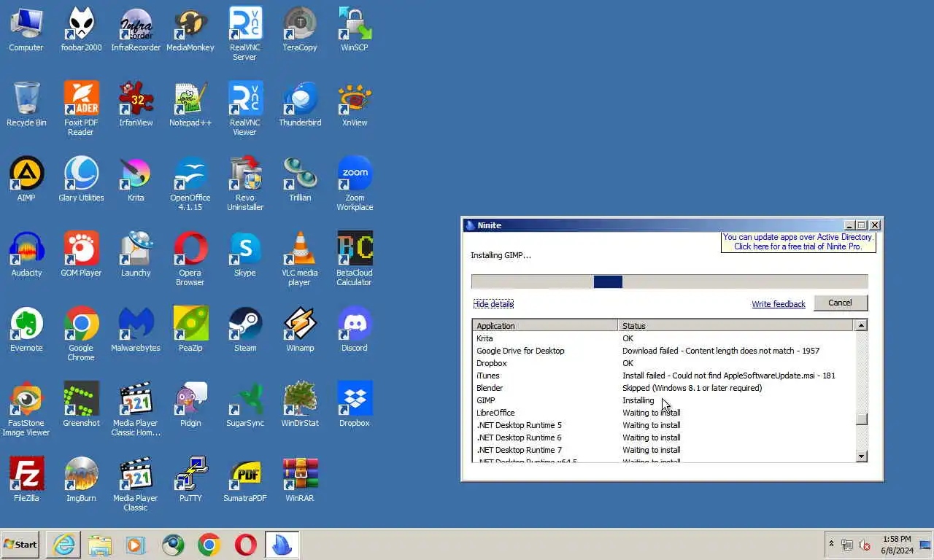This screenshot has width=934, height=560.
Task: Open the IrfanView desktop icon
Action: (x=136, y=105)
